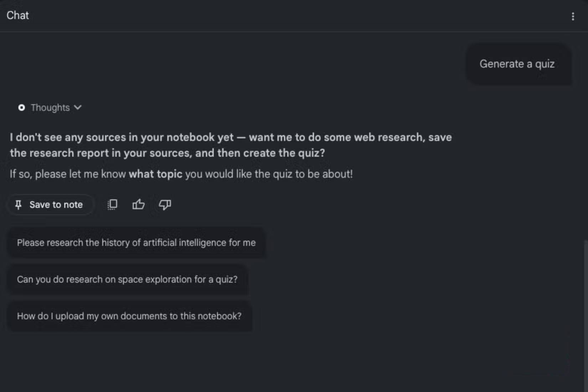Click the sentence beginning "If so, please let"
The height and width of the screenshot is (392, 588).
[181, 174]
